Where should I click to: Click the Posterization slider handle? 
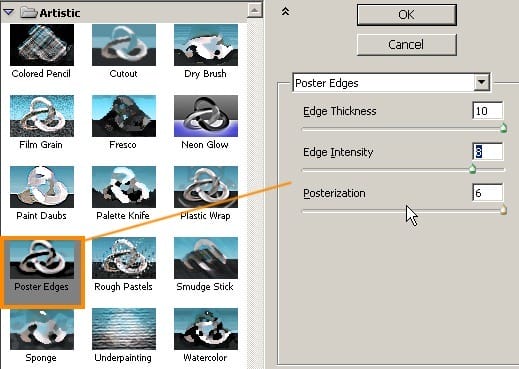coord(504,210)
